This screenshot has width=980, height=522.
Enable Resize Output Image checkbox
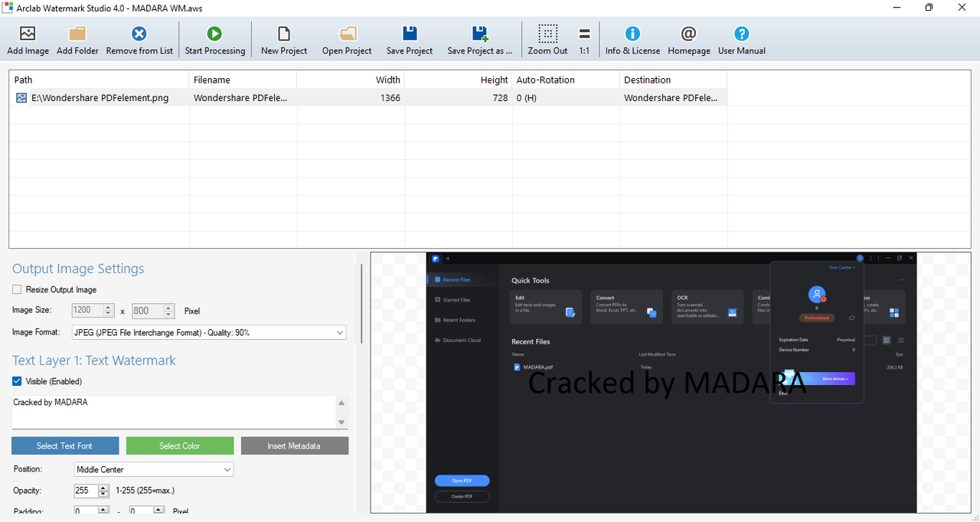[17, 290]
